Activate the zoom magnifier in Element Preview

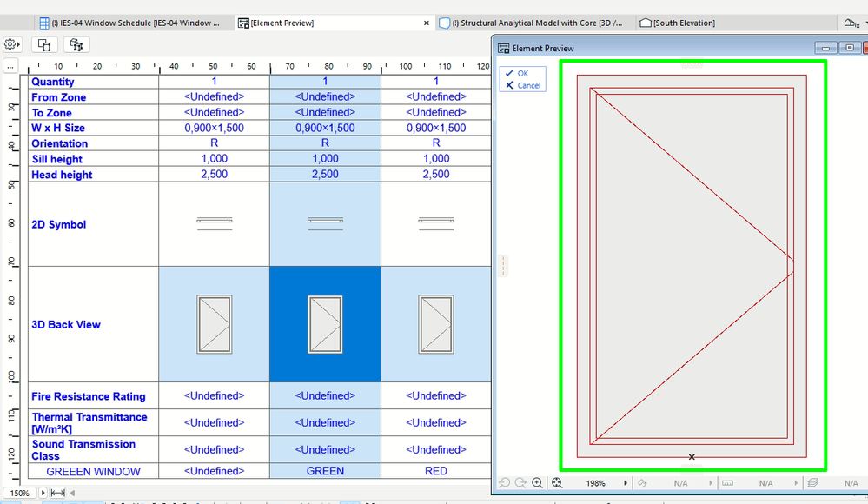point(538,482)
